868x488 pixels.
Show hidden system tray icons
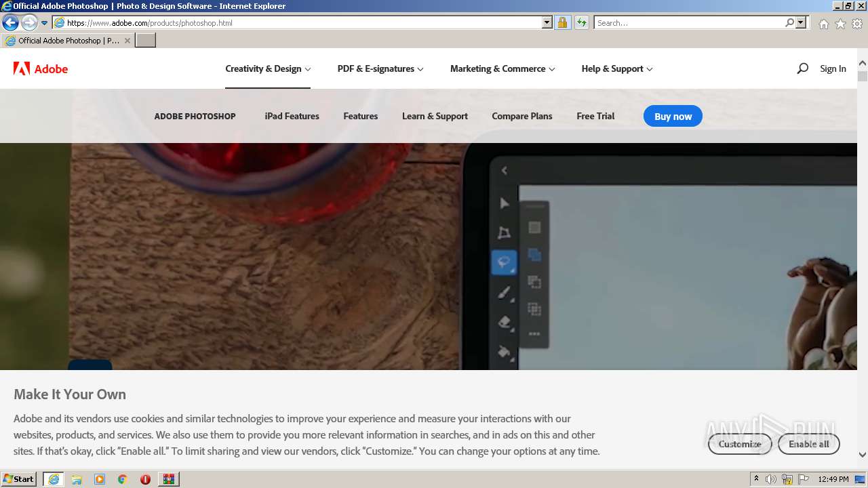(x=756, y=479)
